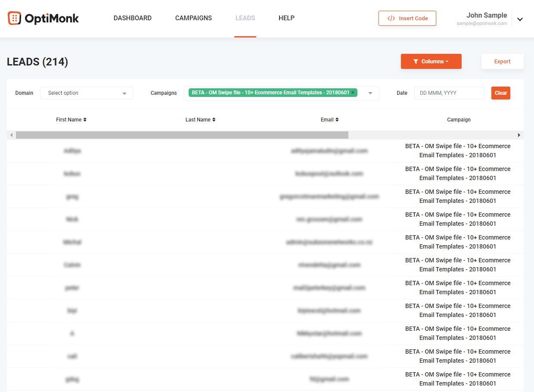Click the horizontal table scrollbar thumb
534x392 pixels.
click(x=182, y=135)
